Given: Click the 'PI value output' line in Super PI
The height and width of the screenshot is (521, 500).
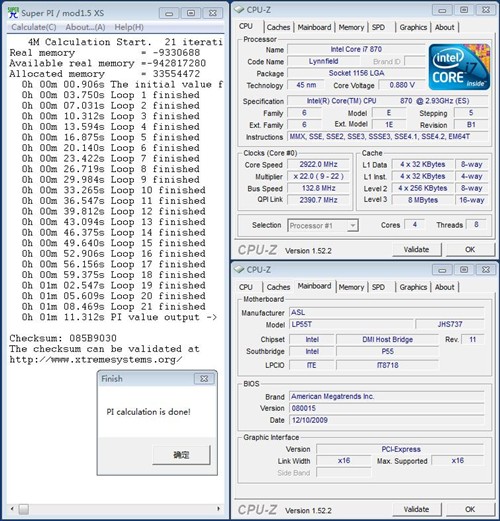Looking at the screenshot, I should pyautogui.click(x=119, y=317).
